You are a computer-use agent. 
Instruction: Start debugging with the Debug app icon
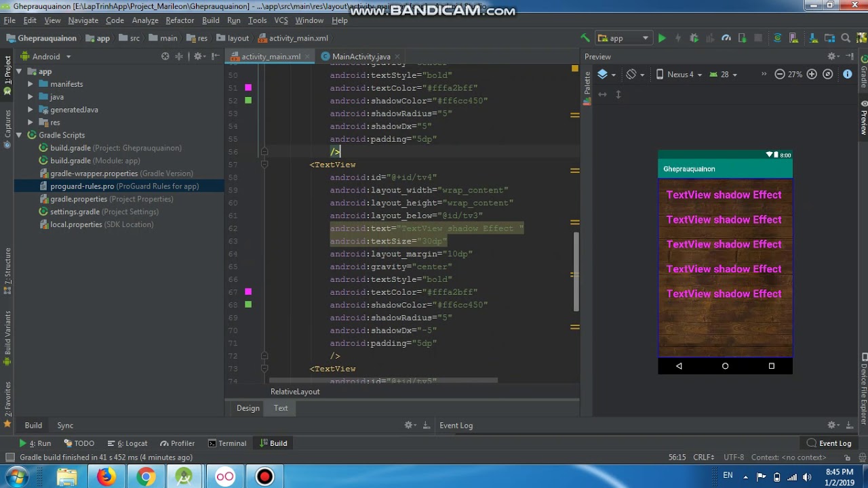tap(694, 39)
